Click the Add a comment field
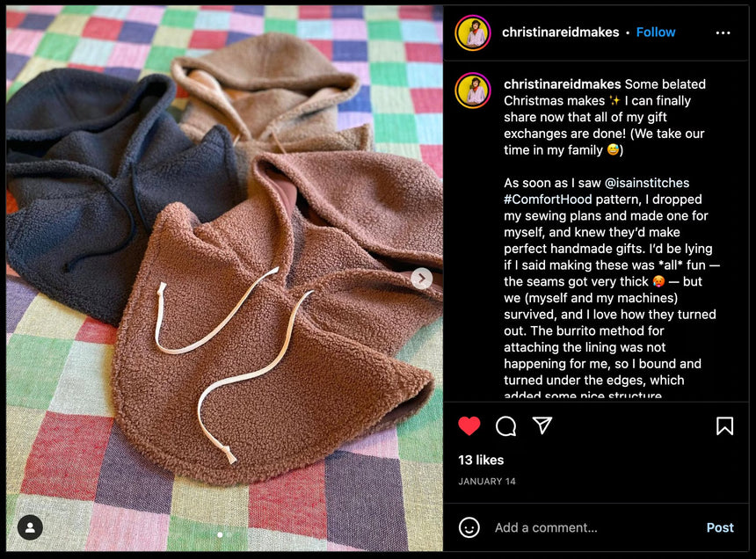The image size is (756, 559). 546,527
